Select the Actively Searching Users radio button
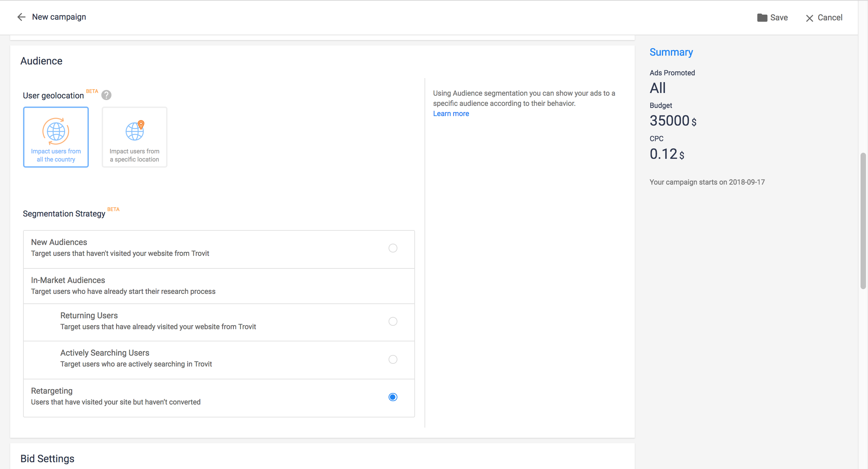Image resolution: width=868 pixels, height=469 pixels. [393, 359]
